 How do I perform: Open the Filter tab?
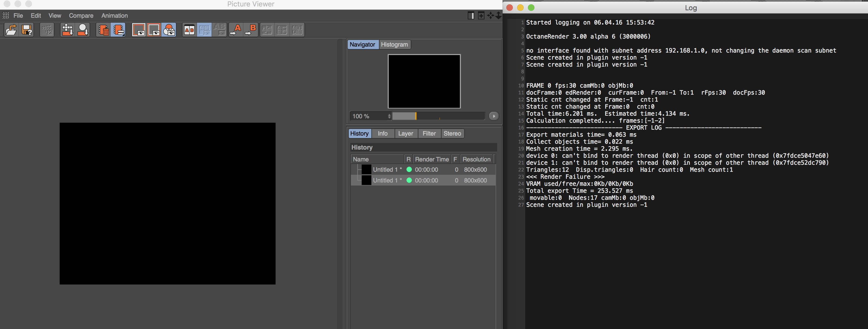click(x=429, y=134)
